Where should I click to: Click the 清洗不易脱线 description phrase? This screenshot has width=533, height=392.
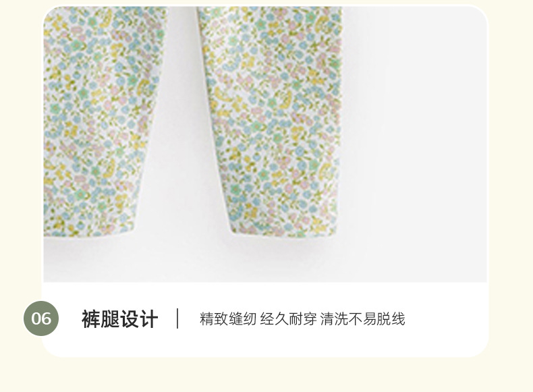(363, 319)
